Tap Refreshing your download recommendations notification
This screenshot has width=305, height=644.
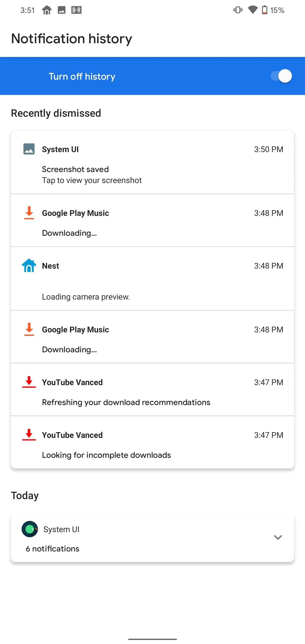[126, 402]
